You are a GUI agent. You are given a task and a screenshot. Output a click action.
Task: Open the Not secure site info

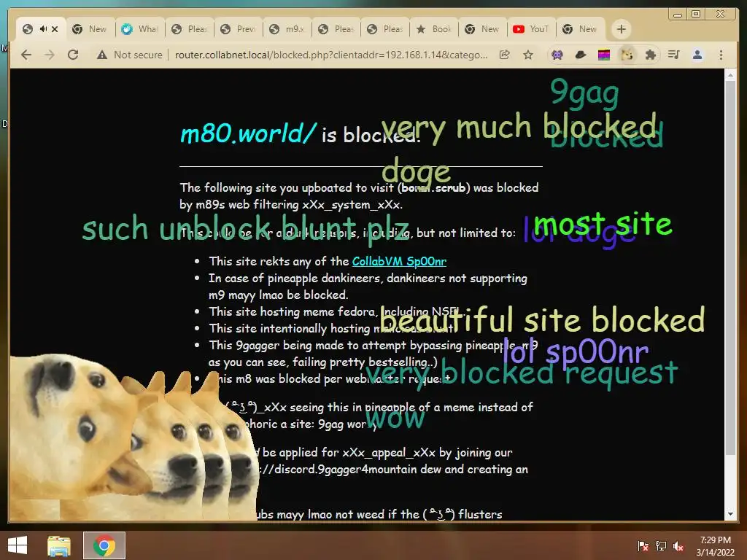click(129, 55)
